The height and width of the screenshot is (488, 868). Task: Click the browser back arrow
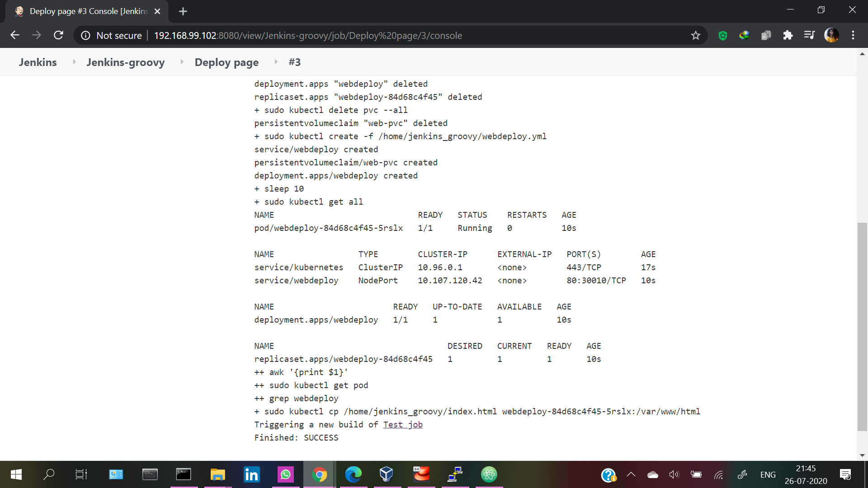point(15,35)
